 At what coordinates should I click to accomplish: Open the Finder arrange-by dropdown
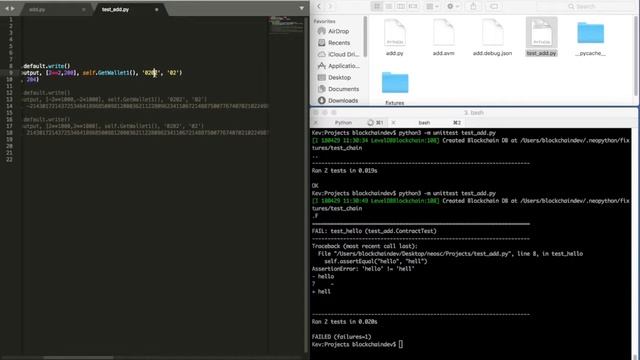click(432, 6)
